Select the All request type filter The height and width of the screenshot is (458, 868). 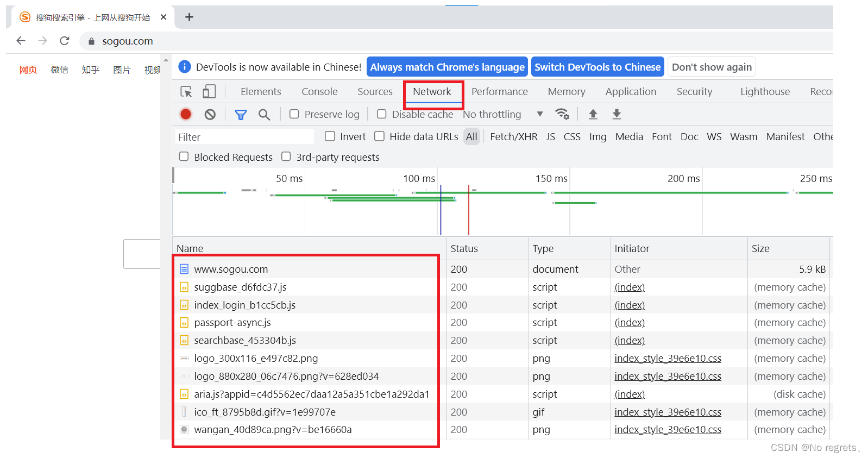tap(471, 137)
